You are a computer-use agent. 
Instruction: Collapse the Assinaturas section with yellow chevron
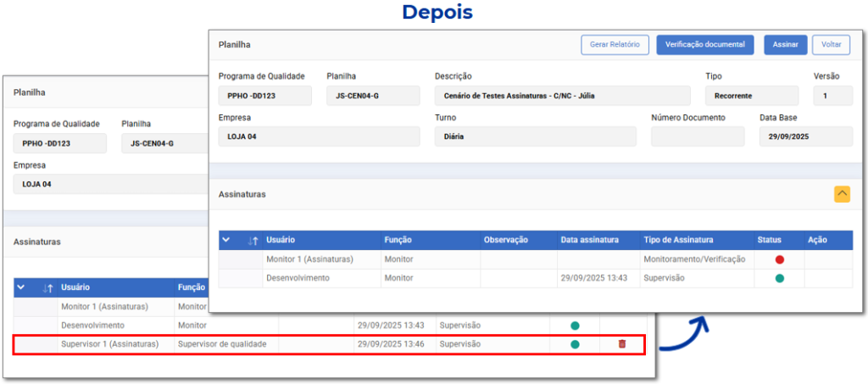pos(842,194)
